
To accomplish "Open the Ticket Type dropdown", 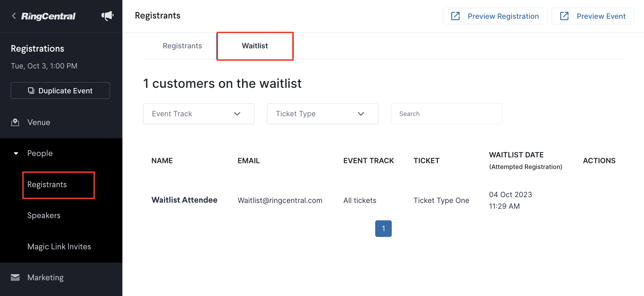I will pos(323,114).
